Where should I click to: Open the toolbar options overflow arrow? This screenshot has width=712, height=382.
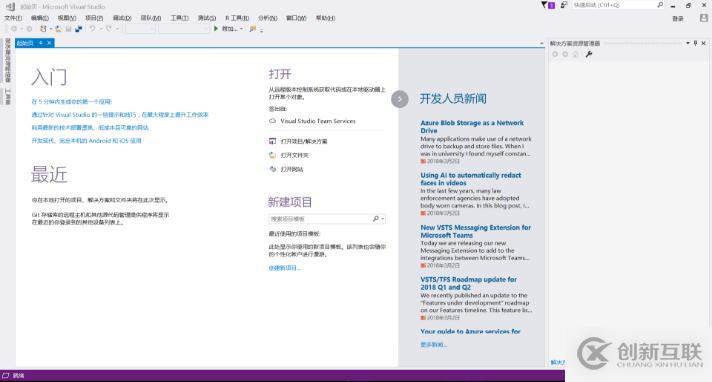point(262,30)
